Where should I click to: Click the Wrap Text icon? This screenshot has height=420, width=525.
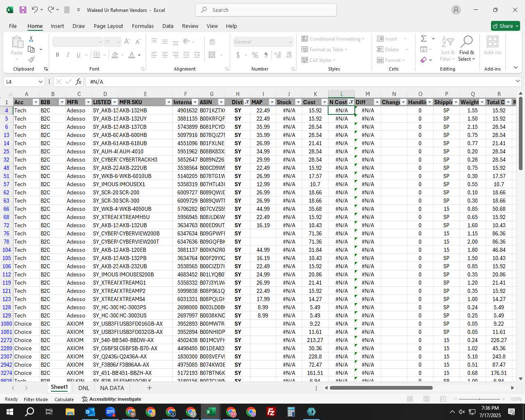click(212, 42)
